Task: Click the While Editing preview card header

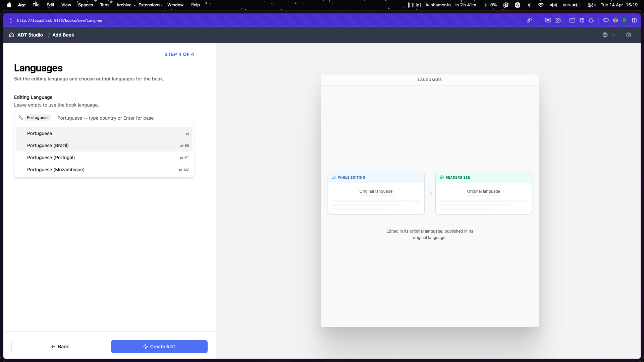Action: (x=376, y=178)
